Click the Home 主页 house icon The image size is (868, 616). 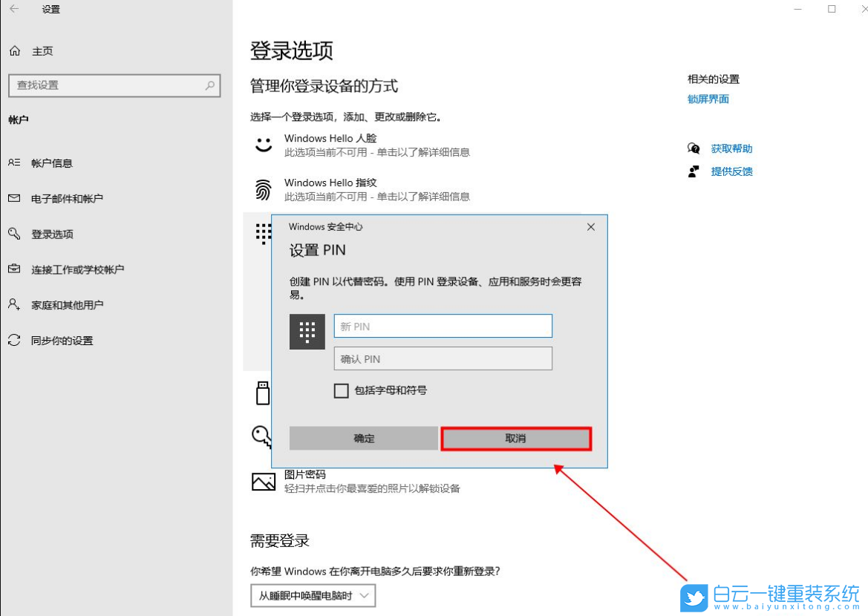coord(16,50)
